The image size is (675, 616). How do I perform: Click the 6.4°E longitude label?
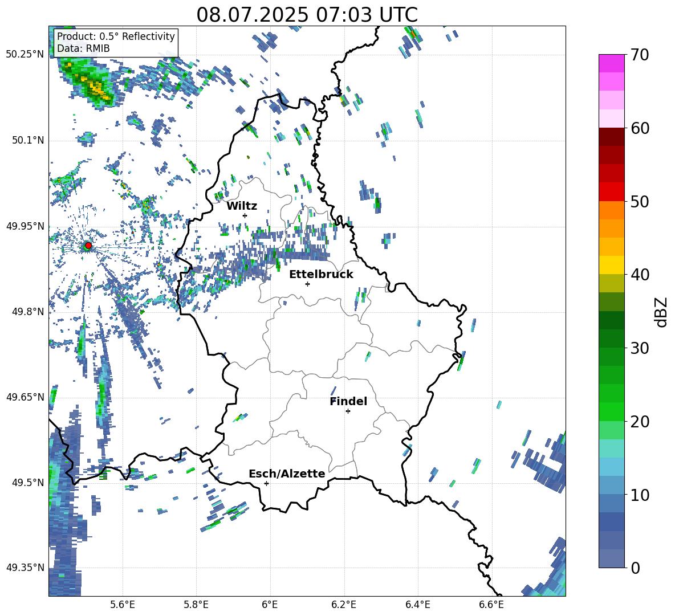[x=417, y=605]
